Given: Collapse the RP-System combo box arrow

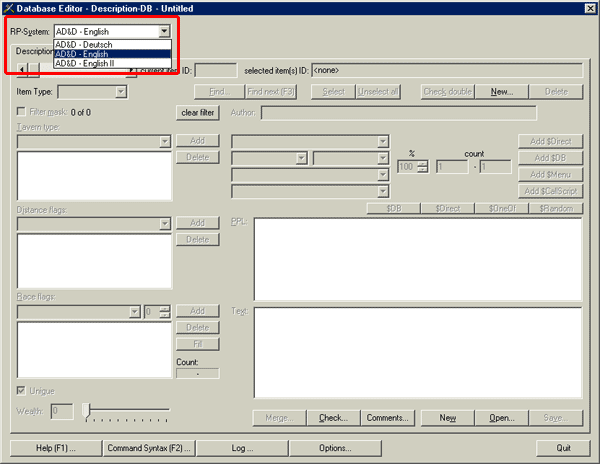Looking at the screenshot, I should pyautogui.click(x=164, y=32).
